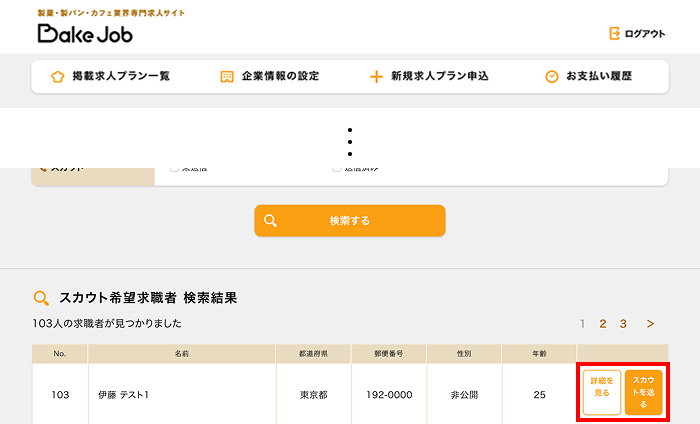Click the plus icon for new plan
700x424 pixels.
[376, 77]
